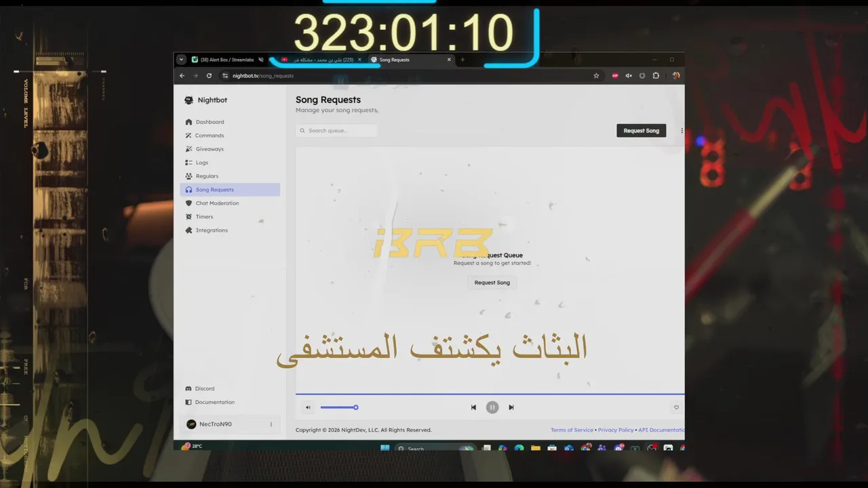
Task: Go forward in the browser
Action: 195,76
